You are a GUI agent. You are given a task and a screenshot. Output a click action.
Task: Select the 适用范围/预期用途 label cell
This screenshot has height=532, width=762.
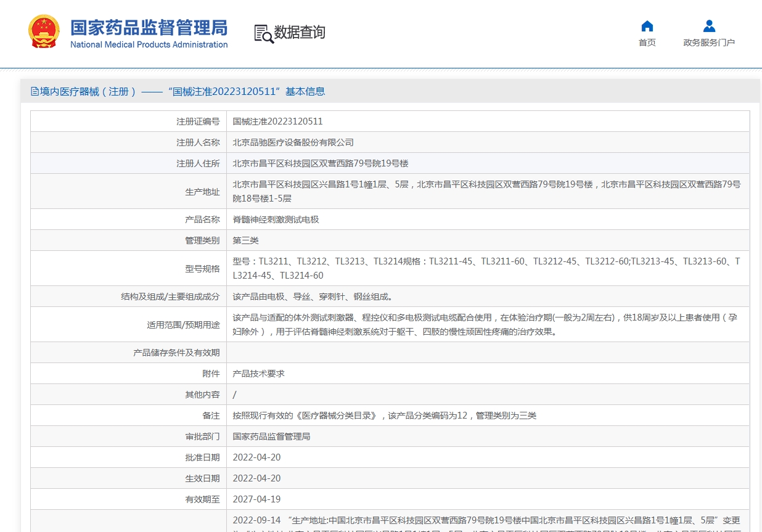click(128, 325)
